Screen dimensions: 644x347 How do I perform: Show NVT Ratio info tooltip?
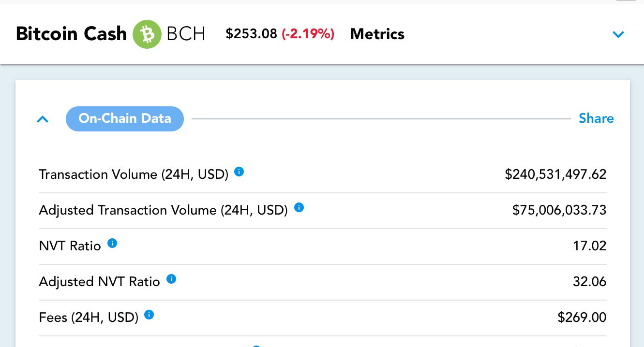pos(112,243)
